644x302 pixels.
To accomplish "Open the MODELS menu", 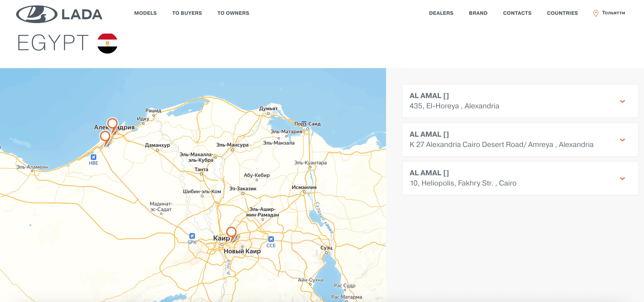I will pos(145,13).
